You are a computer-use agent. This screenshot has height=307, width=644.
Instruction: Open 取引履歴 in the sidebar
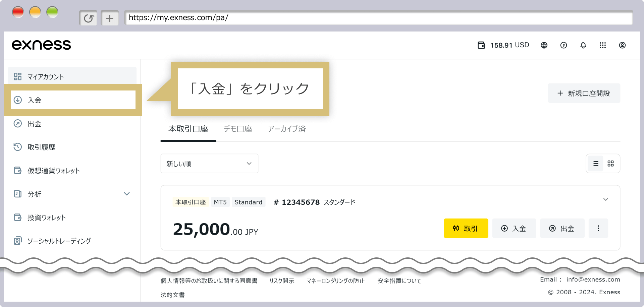[72, 147]
